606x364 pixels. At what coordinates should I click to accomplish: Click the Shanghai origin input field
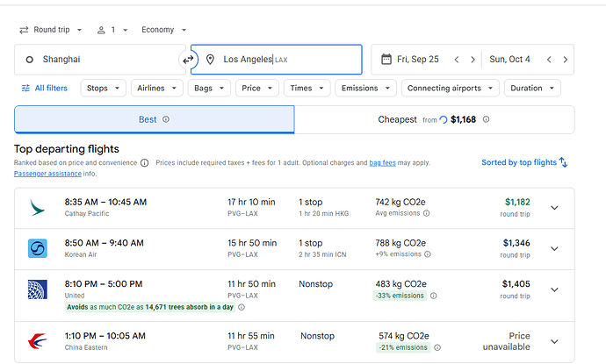tap(100, 60)
